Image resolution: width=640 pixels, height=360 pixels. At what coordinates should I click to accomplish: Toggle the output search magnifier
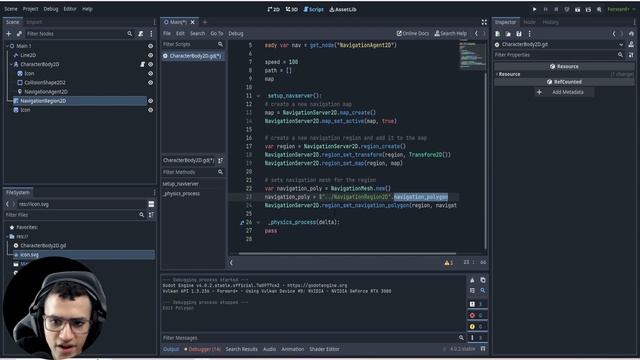click(x=483, y=290)
